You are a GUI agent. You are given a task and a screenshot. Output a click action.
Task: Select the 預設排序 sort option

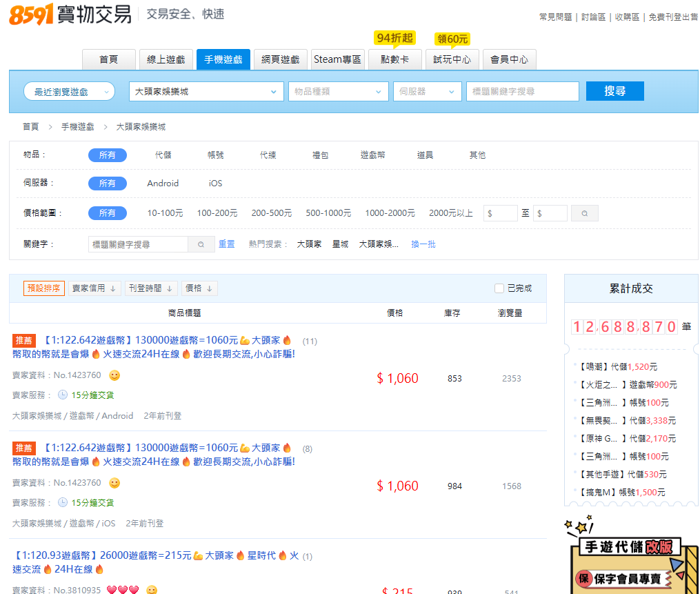pyautogui.click(x=43, y=288)
